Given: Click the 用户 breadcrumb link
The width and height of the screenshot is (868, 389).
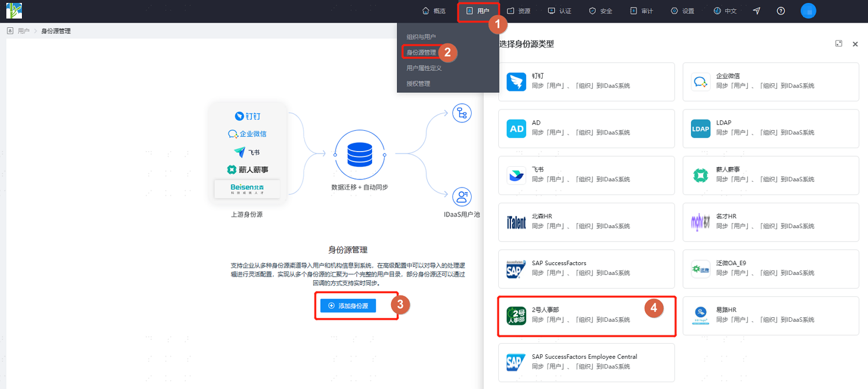Looking at the screenshot, I should (x=24, y=31).
